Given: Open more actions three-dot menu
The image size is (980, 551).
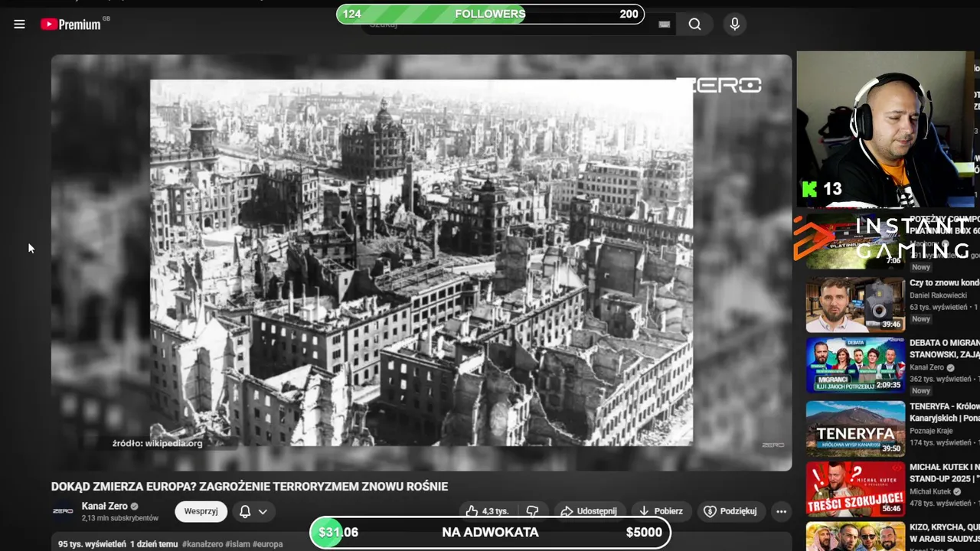Looking at the screenshot, I should tap(781, 511).
